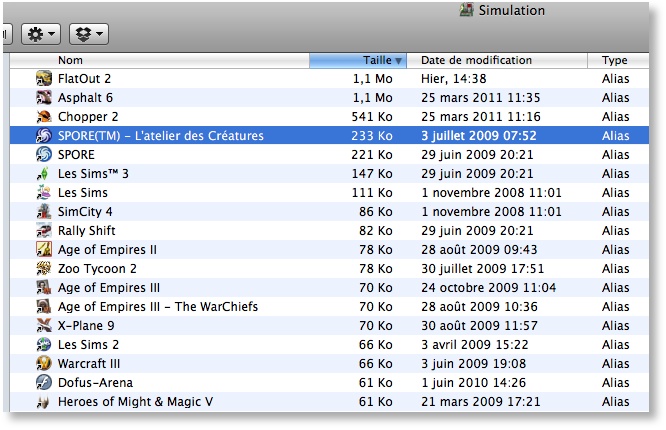The height and width of the screenshot is (430, 666).
Task: Click the 21 mars 2009 17:21 date
Action: [x=480, y=402]
